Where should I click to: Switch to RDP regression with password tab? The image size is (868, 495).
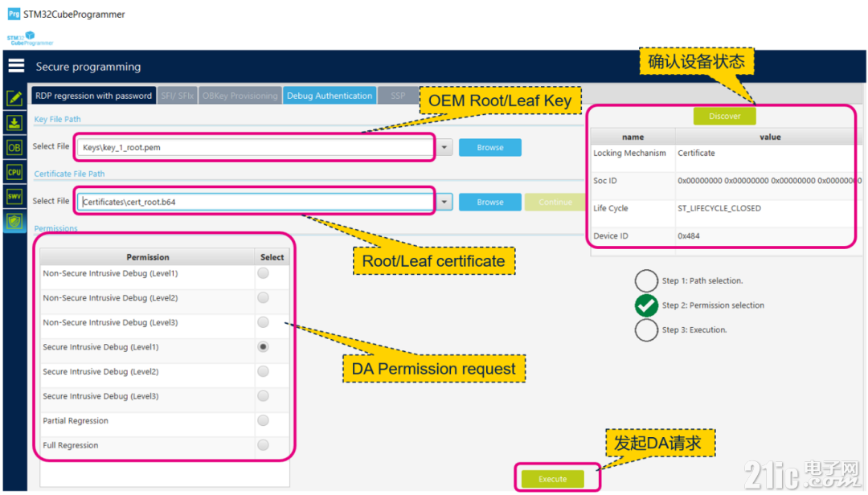[93, 96]
